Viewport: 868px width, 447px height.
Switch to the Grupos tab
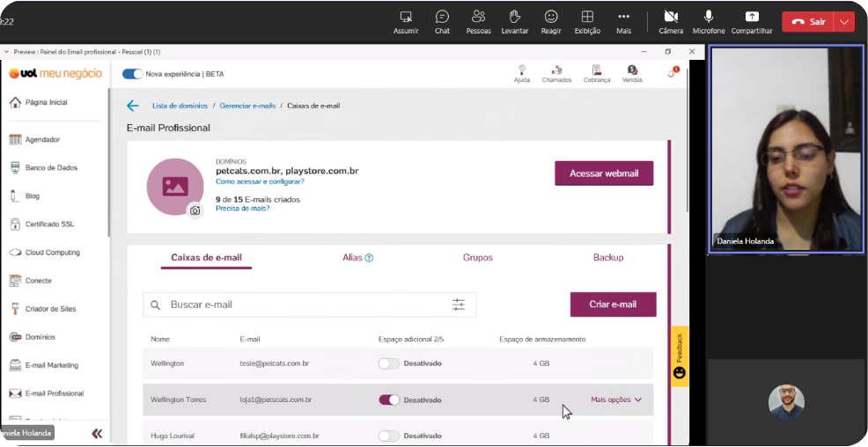click(477, 257)
